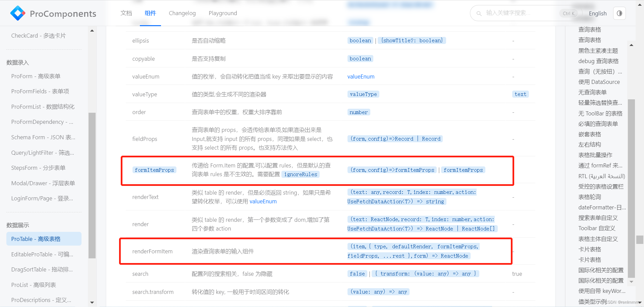Toggle the dark theme contrast icon
Image resolution: width=644 pixels, height=307 pixels.
click(x=619, y=13)
